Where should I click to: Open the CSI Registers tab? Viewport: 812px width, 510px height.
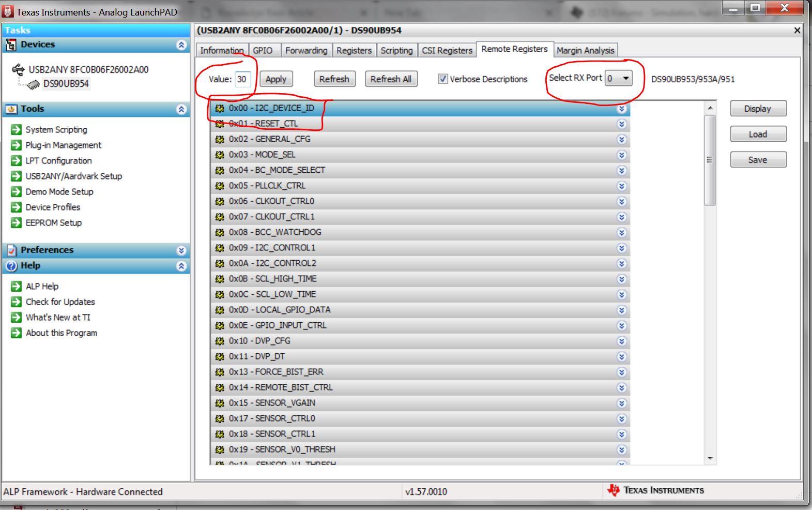447,50
